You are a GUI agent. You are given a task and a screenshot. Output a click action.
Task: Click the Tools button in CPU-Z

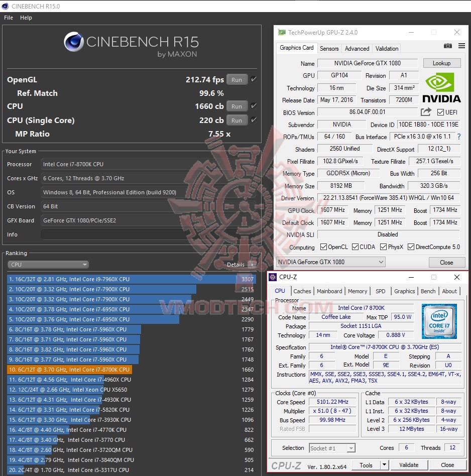(366, 465)
